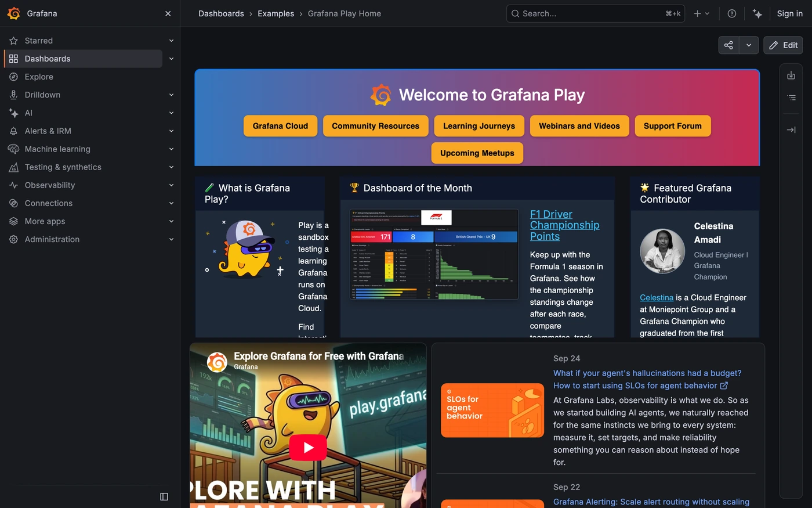Open the Grafana Alerting scale alert routing link
This screenshot has height=508, width=812.
(x=651, y=502)
